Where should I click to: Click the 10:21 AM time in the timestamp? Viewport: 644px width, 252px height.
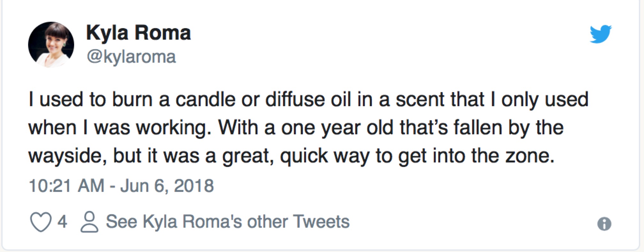66,185
